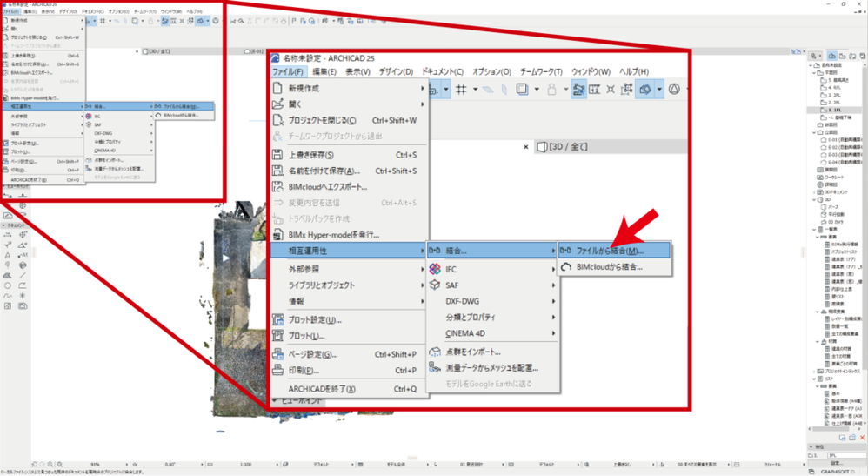The height and width of the screenshot is (476, 868).
Task: Select the Level Dimension tool in the toolbox
Action: click(23, 234)
